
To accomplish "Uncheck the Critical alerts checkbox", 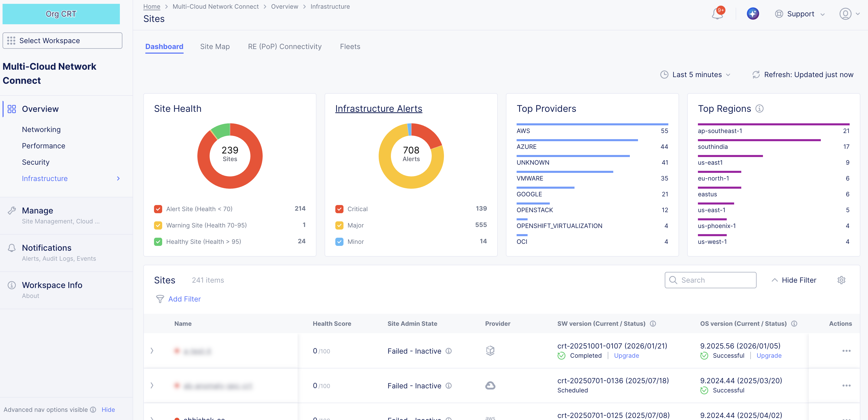I will [x=339, y=209].
